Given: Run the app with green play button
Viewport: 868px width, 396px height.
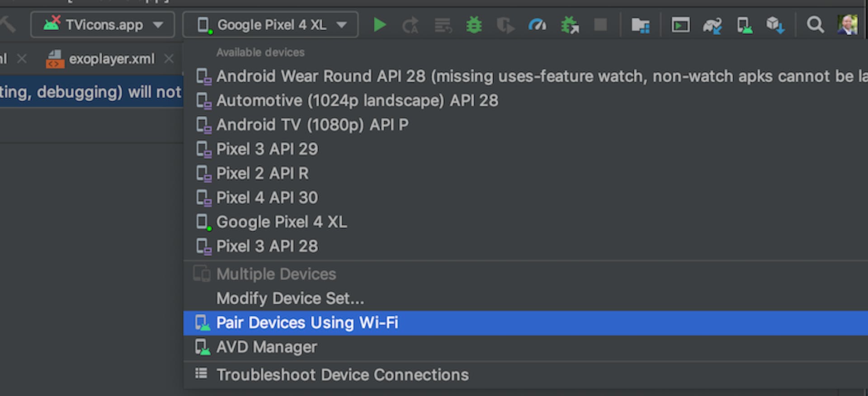Looking at the screenshot, I should click(x=380, y=25).
